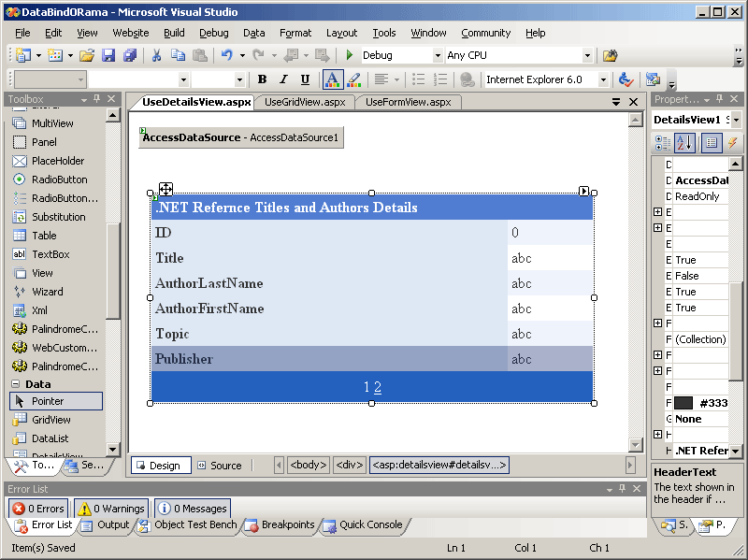The height and width of the screenshot is (560, 748).
Task: Open the Internet Explorer 6.0 target dropdown
Action: pos(603,80)
